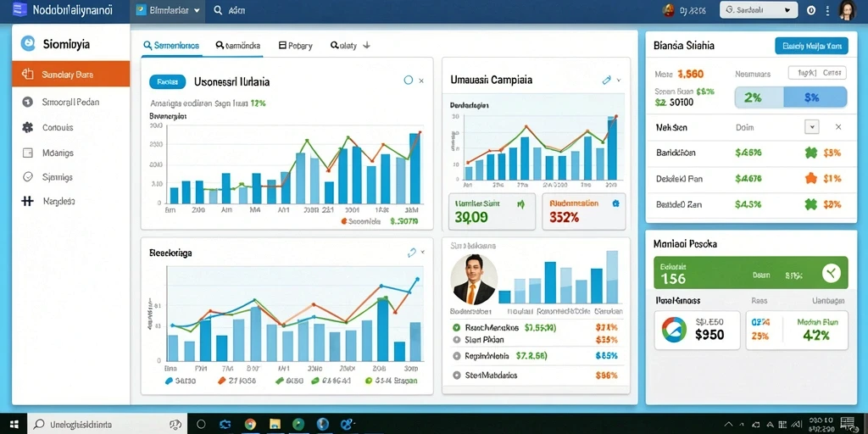Viewport: 868px width, 434px height.
Task: Expand the small dropdown arrow next to Doim
Action: click(811, 127)
